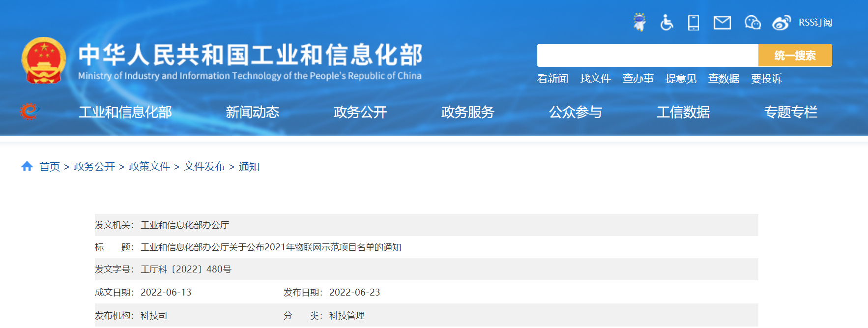This screenshot has width=868, height=328.
Task: Click the robot assistant icon in header
Action: (x=639, y=22)
